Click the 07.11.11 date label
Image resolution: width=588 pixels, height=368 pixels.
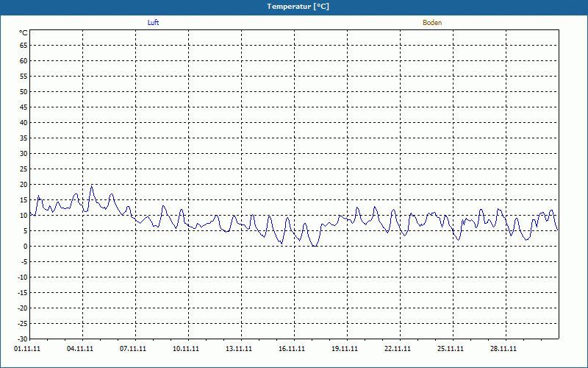(x=133, y=349)
